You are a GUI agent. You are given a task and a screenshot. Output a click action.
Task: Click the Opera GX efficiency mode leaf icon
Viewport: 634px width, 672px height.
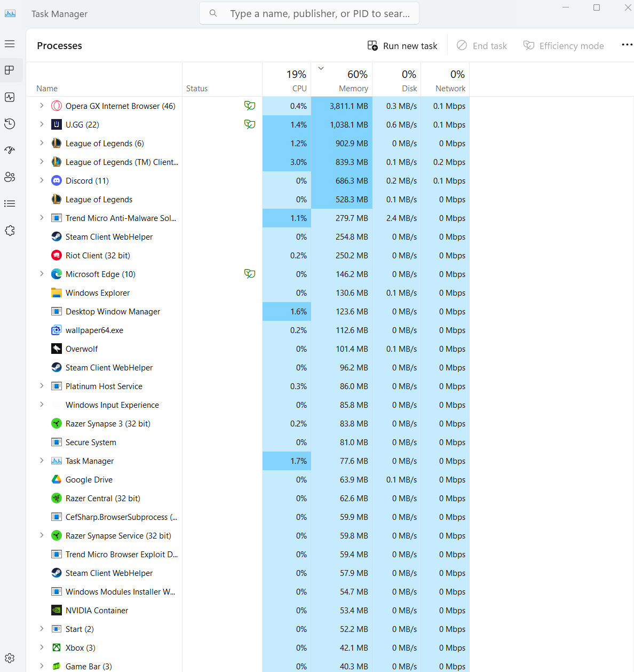point(249,106)
